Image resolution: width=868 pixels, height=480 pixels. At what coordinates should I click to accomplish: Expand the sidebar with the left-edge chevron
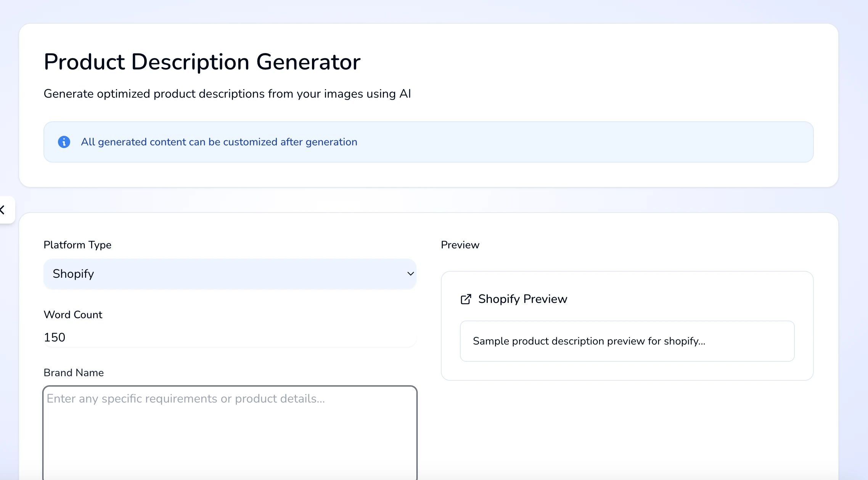pyautogui.click(x=3, y=209)
